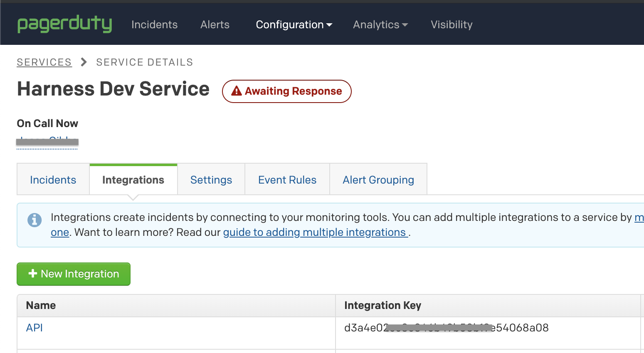Go to Alerts in top navigation
The image size is (644, 353).
coord(215,25)
